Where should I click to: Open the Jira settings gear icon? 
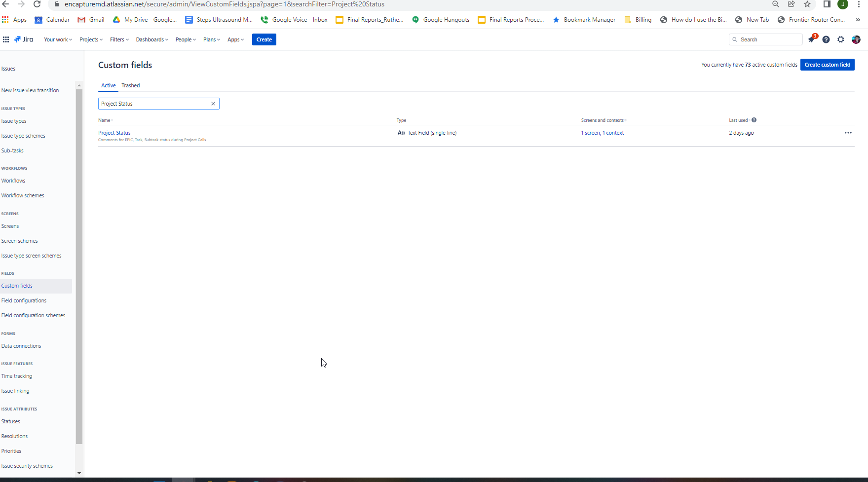pos(841,39)
